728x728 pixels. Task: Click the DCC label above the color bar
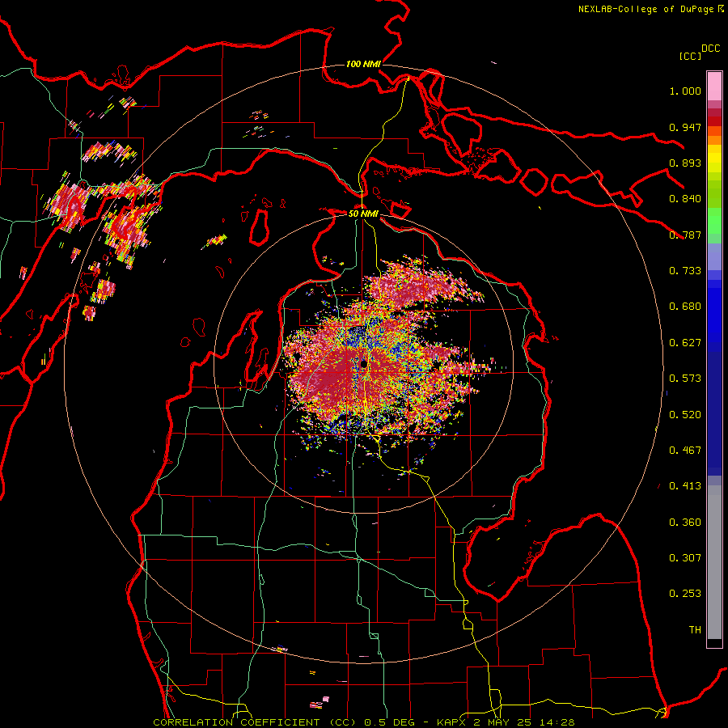click(x=711, y=49)
